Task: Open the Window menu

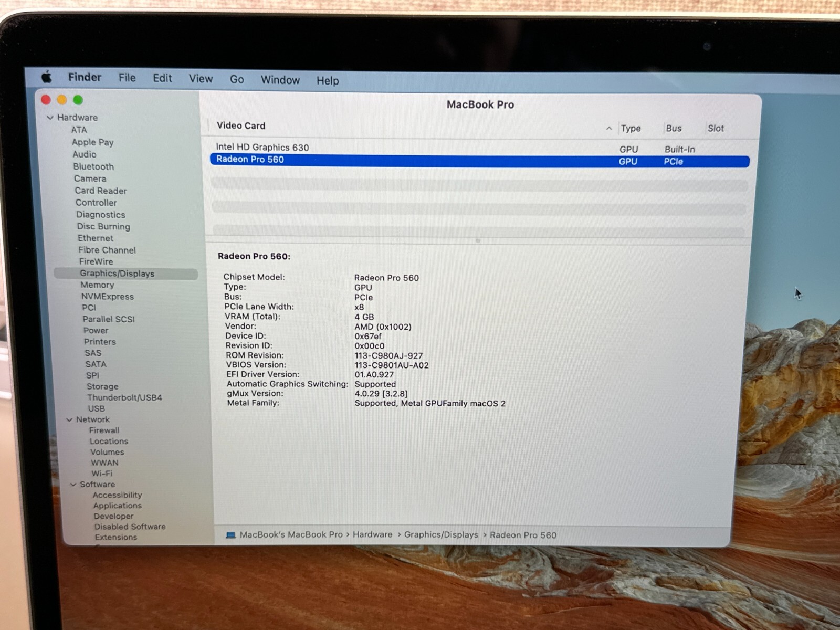Action: click(280, 80)
